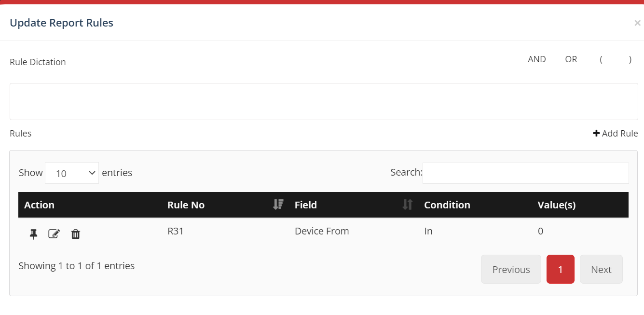This screenshot has width=644, height=315.
Task: Open the entries-per-page dropdown
Action: click(71, 173)
